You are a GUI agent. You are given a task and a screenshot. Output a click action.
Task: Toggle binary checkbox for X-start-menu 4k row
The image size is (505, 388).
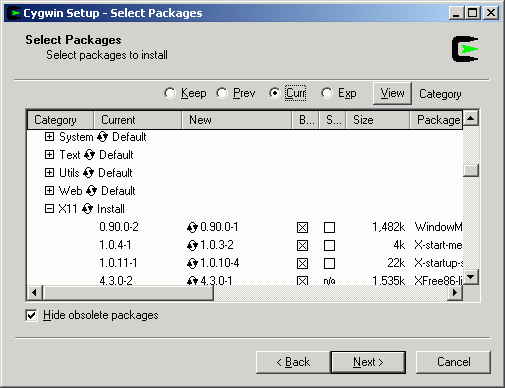coord(302,246)
